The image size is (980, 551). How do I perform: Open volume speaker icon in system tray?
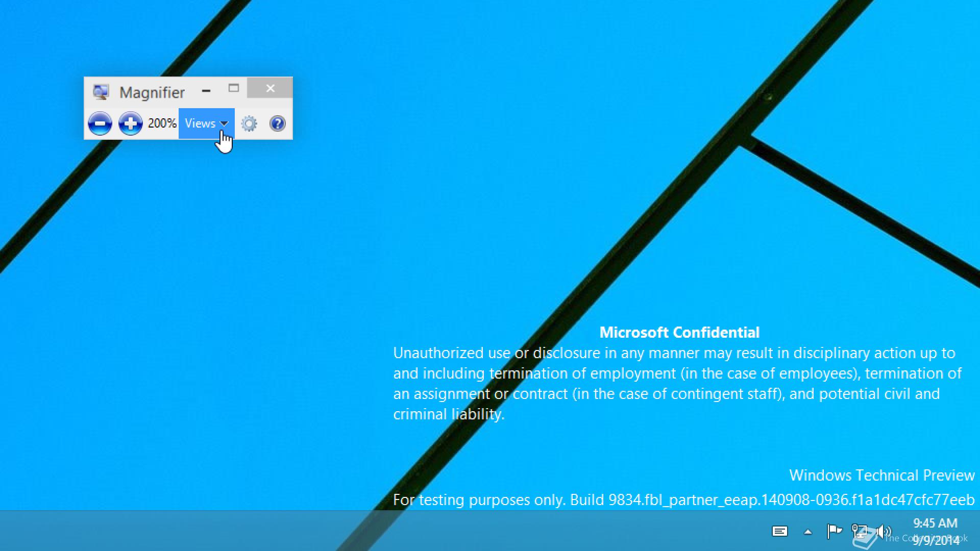[x=884, y=532]
